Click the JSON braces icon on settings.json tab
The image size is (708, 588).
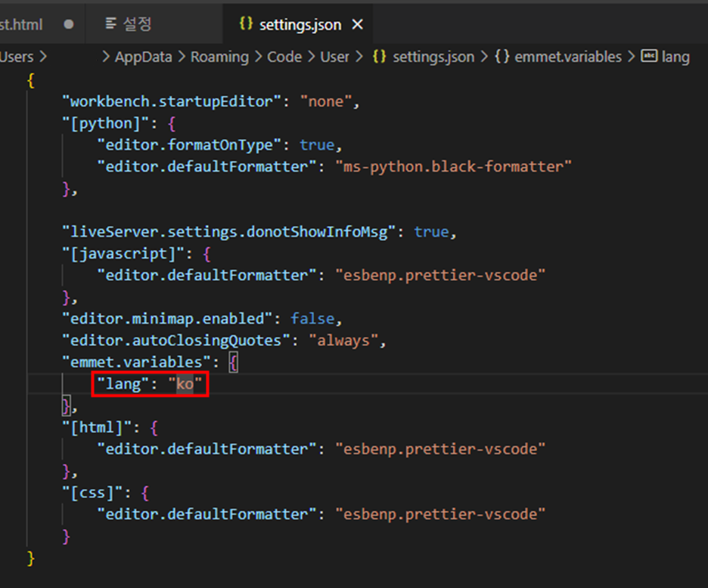tap(245, 23)
